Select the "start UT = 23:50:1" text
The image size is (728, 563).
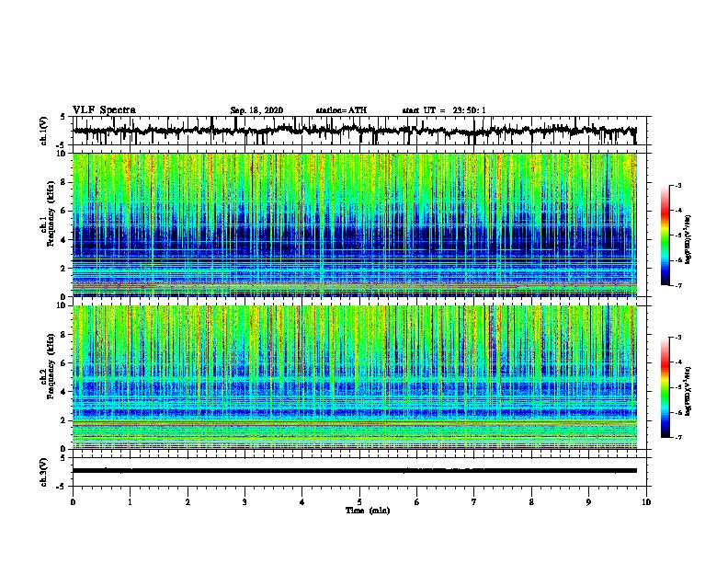[x=444, y=110]
